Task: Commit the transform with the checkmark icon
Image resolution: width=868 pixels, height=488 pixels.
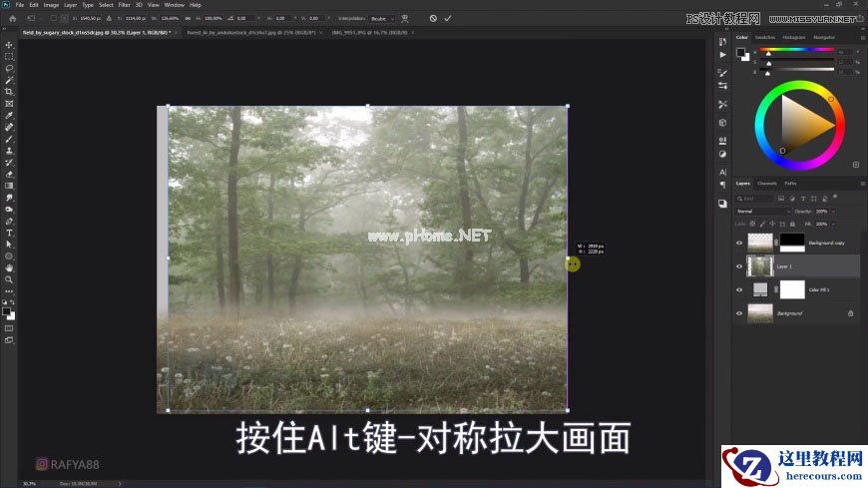Action: pos(447,18)
